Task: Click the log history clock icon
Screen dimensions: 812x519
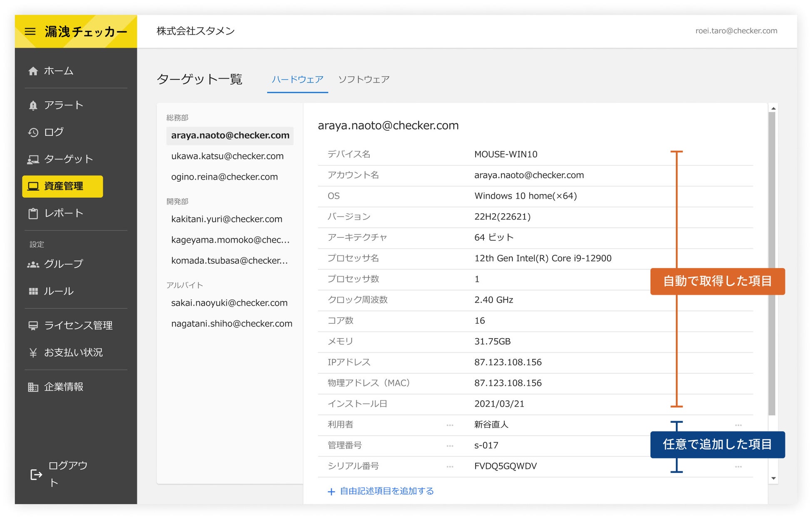Action: point(33,132)
